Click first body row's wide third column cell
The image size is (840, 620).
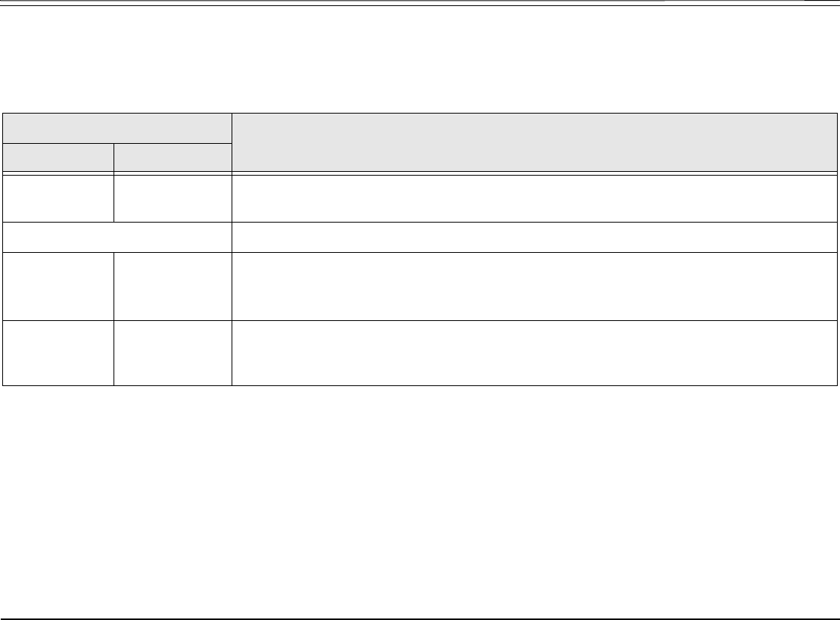coord(534,198)
